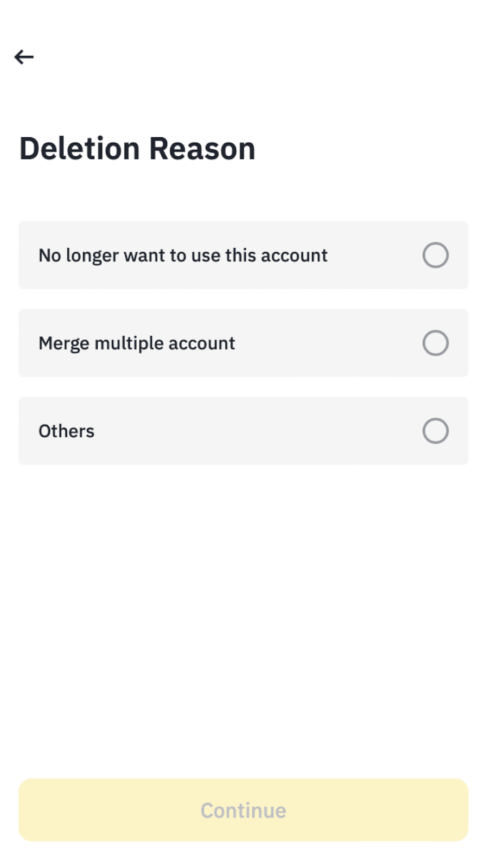Go back to the previous screen
Image resolution: width=485 pixels, height=868 pixels.
[x=24, y=57]
